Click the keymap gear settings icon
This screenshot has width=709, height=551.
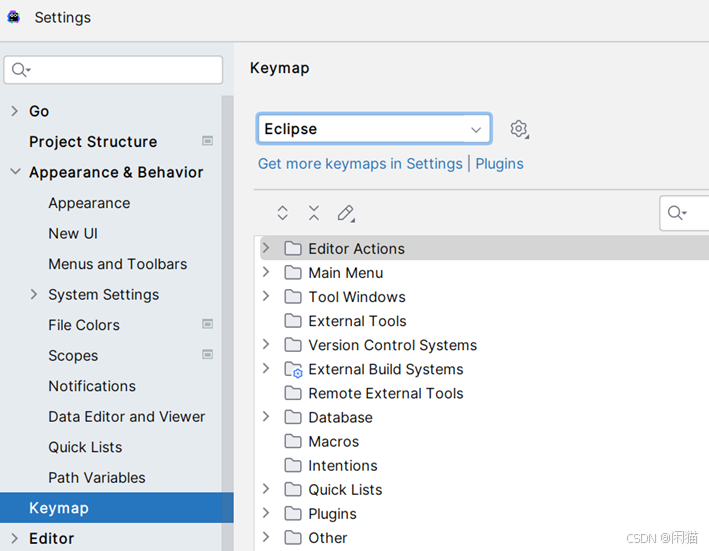pyautogui.click(x=518, y=129)
